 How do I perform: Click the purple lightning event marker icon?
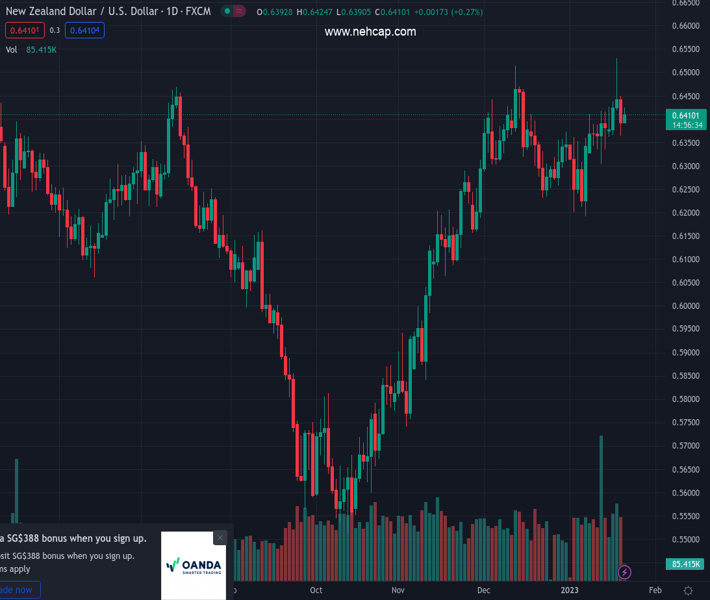(625, 572)
